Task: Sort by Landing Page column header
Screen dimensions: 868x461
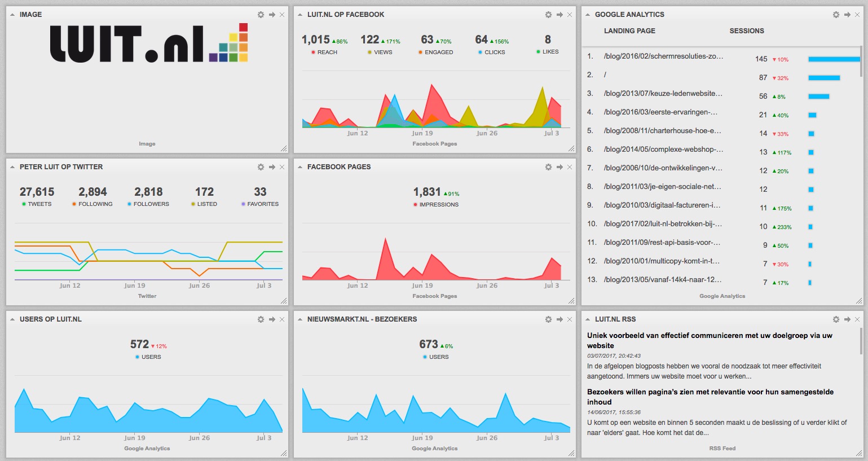Action: tap(629, 31)
